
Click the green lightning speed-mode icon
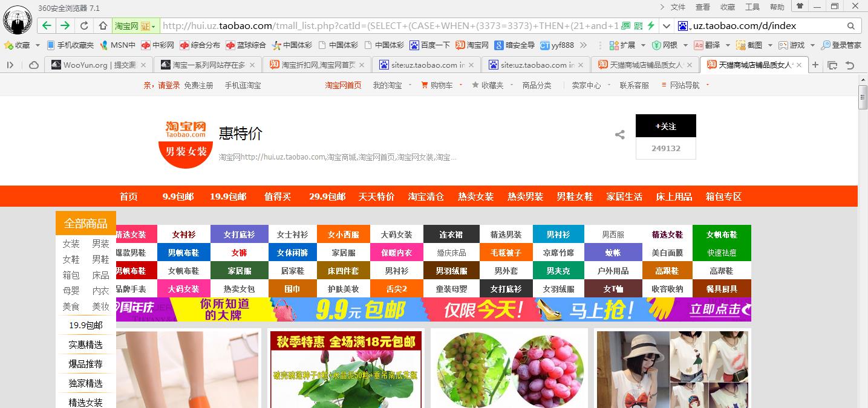651,26
